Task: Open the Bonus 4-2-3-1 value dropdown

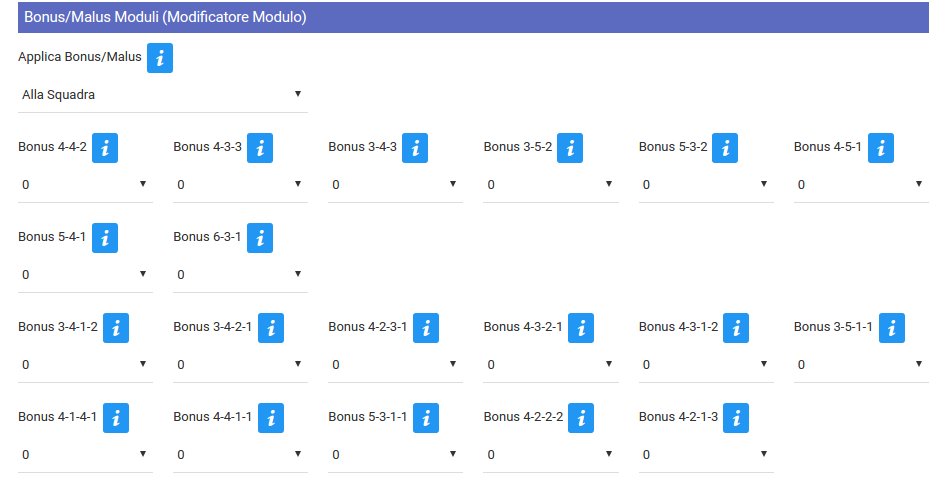Action: [x=395, y=365]
